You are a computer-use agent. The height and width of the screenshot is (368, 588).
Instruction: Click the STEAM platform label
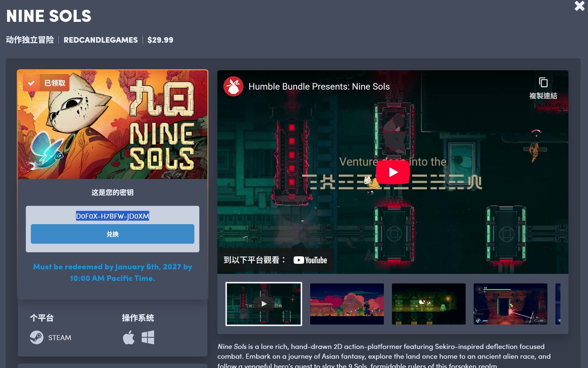point(60,338)
